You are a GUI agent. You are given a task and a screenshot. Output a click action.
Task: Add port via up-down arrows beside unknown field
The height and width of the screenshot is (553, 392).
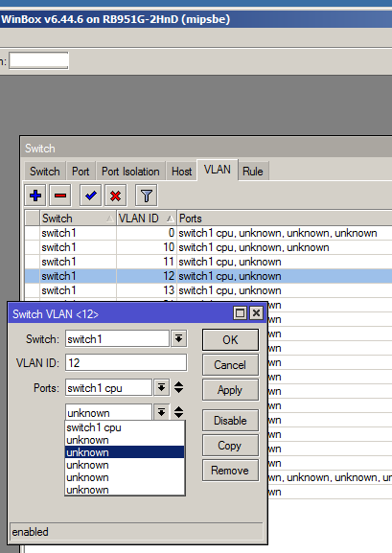[x=179, y=412]
